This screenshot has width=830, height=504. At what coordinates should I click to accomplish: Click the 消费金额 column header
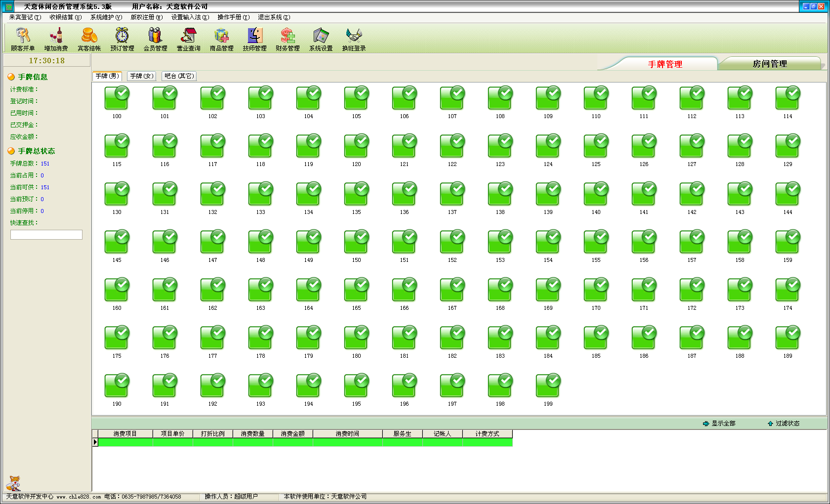click(x=292, y=434)
